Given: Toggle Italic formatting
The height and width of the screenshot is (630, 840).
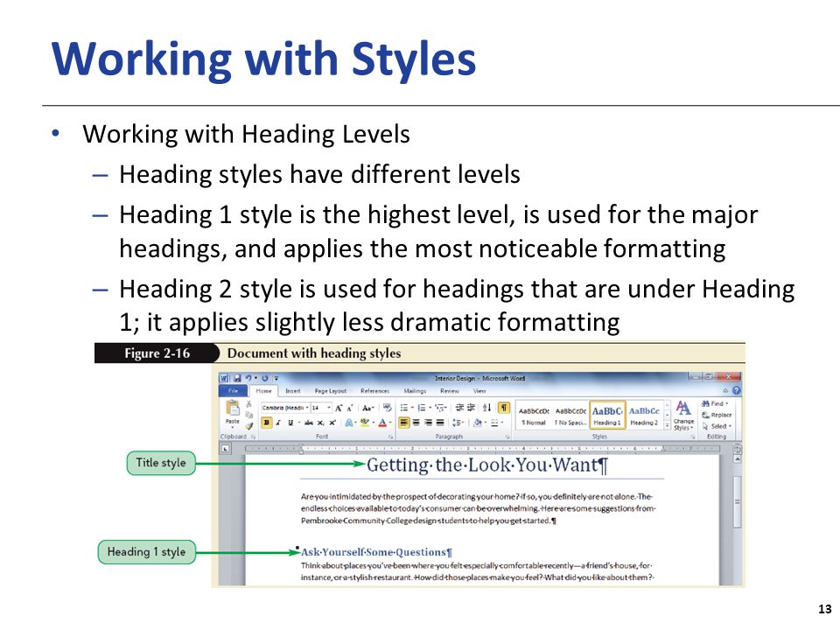Looking at the screenshot, I should (x=278, y=423).
